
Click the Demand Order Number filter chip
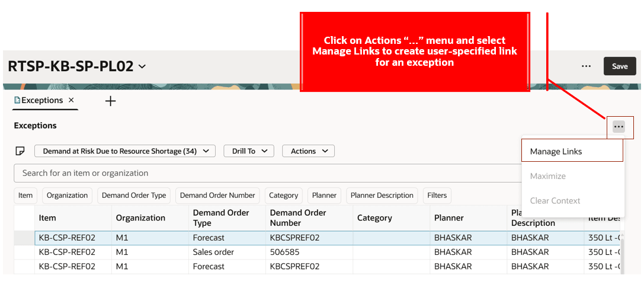click(217, 196)
